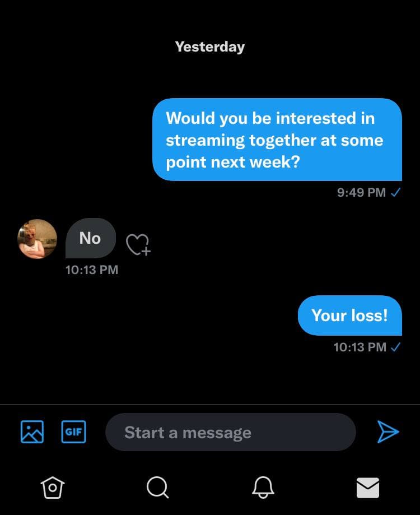Focus the message compose field
The width and height of the screenshot is (420, 515).
pyautogui.click(x=231, y=432)
